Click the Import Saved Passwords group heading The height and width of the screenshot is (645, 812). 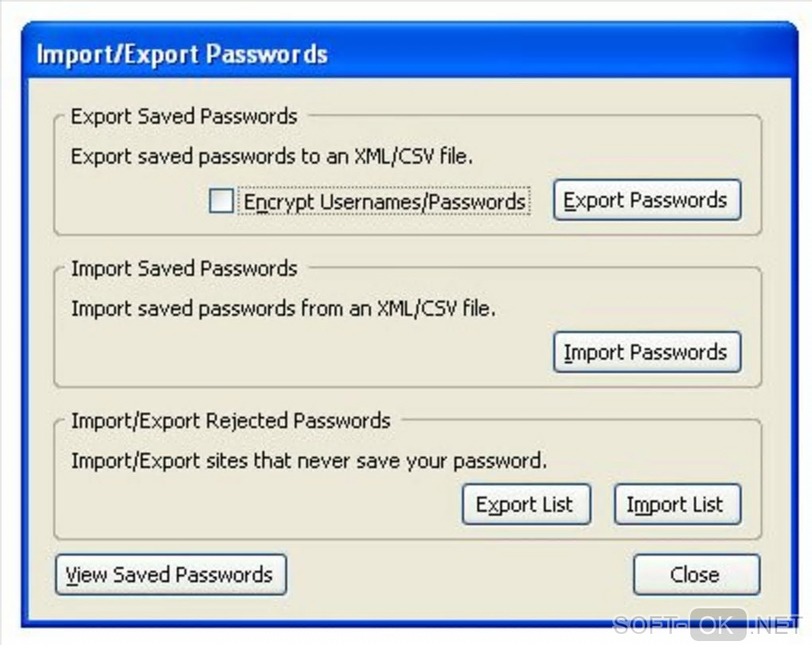(x=184, y=268)
